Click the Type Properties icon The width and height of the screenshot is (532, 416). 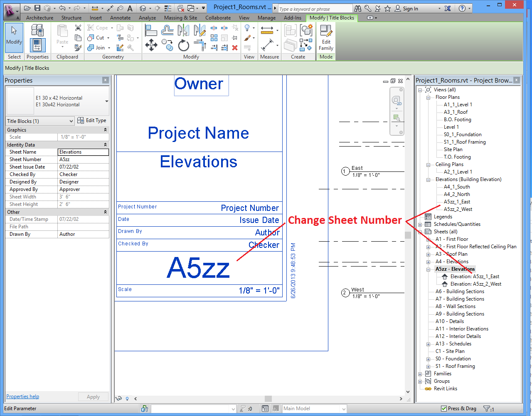37,30
